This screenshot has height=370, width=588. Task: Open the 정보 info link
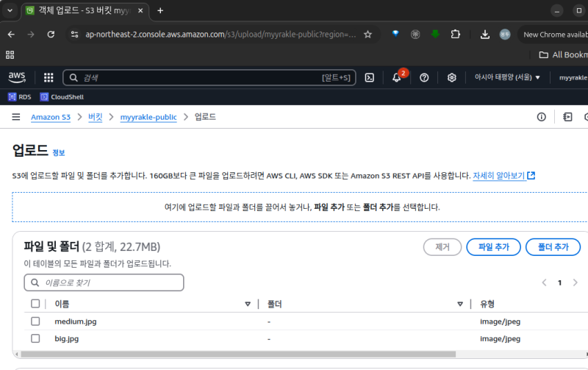click(59, 153)
